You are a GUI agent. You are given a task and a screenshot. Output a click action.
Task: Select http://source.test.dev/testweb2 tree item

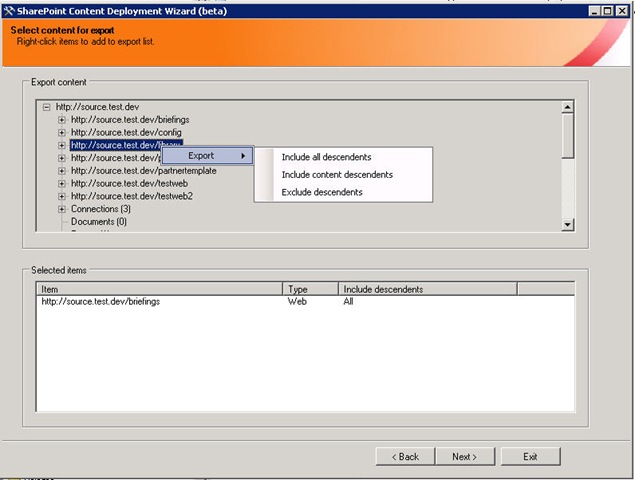pyautogui.click(x=132, y=196)
